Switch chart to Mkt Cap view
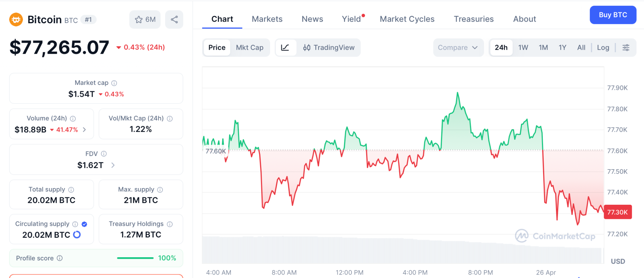 pyautogui.click(x=250, y=47)
